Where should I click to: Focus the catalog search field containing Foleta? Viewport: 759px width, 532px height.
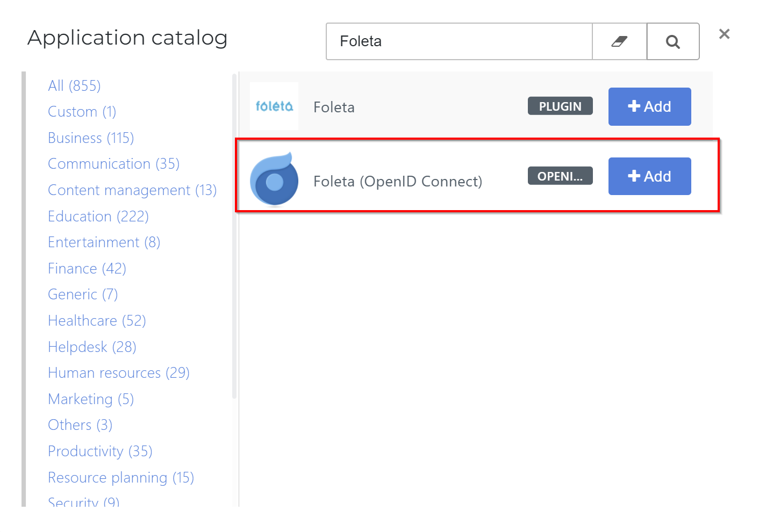(460, 41)
